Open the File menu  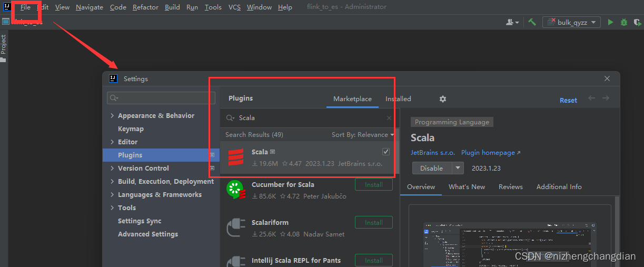25,7
